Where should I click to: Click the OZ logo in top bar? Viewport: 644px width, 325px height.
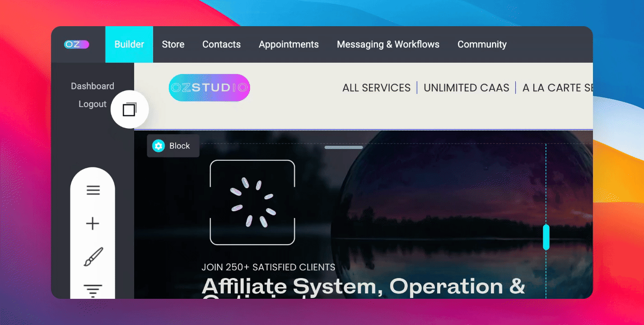point(76,44)
